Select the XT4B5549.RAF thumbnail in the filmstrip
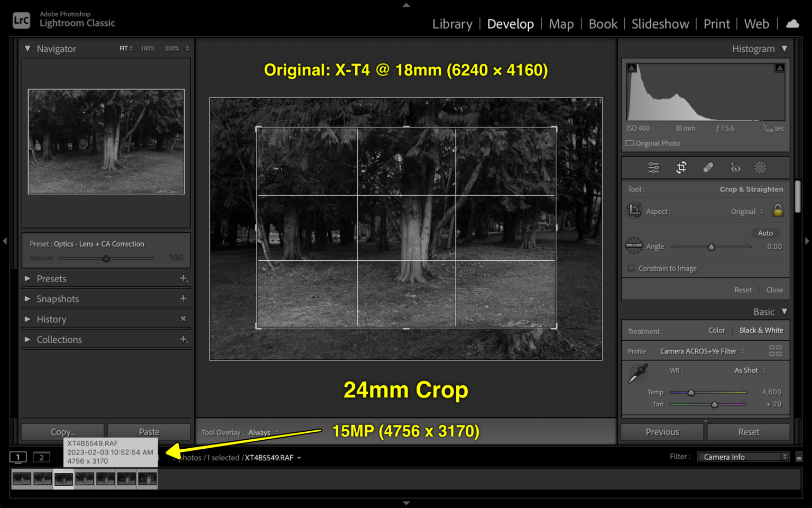 click(63, 478)
